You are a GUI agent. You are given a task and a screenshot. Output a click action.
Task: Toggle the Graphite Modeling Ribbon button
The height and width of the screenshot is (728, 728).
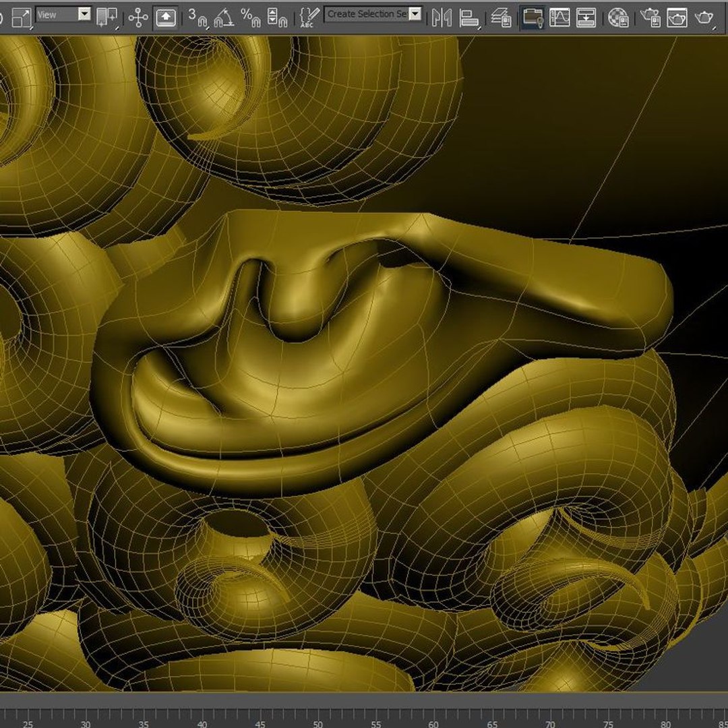[533, 18]
